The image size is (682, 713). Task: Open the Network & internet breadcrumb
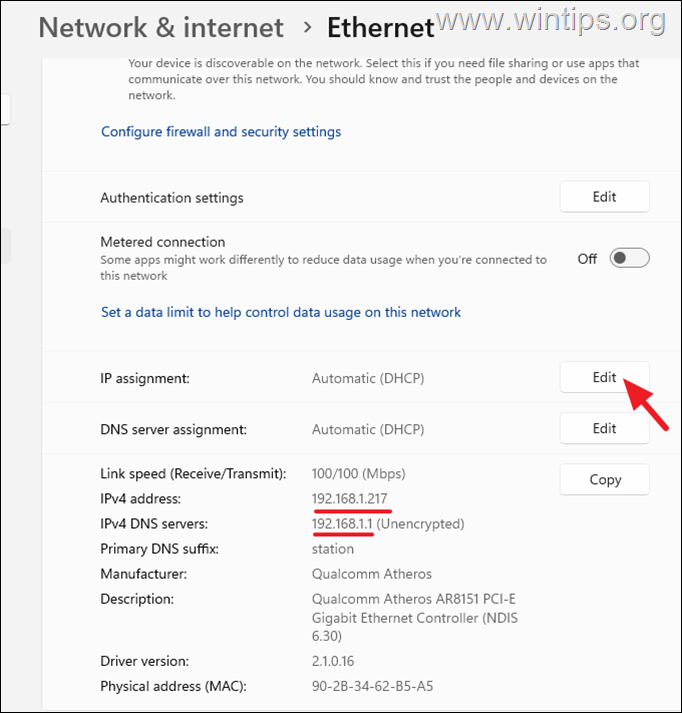click(161, 28)
